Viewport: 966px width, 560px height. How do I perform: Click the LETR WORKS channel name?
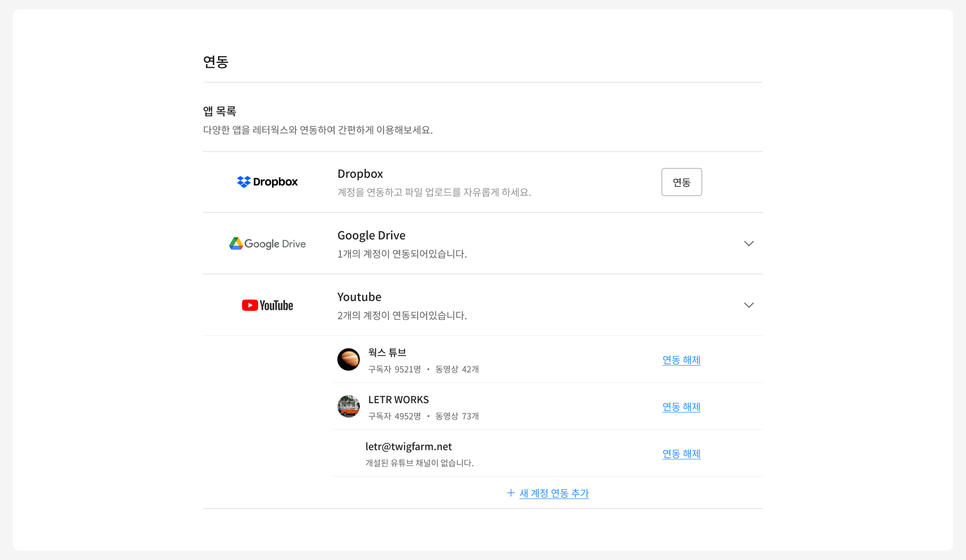[398, 400]
